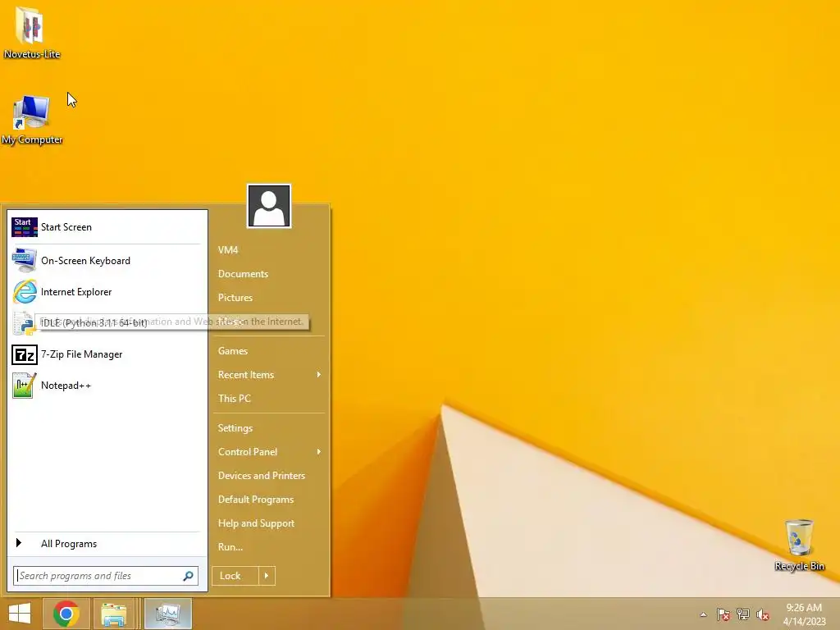840x630 pixels.
Task: Open Pictures from the Start menu
Action: (x=235, y=297)
